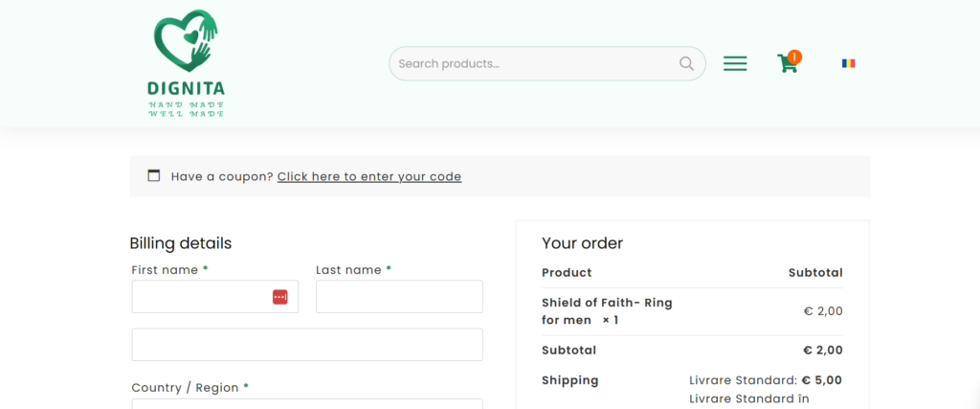Click the Dignita heart logo
The image size is (980, 409).
click(186, 40)
